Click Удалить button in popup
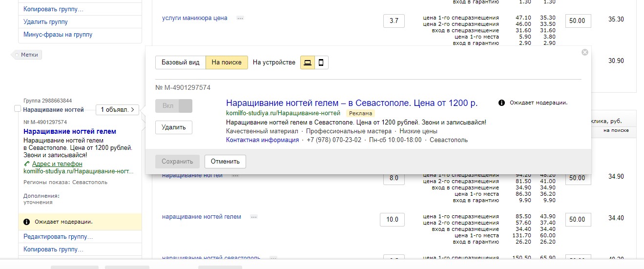This screenshot has height=269, width=644. click(x=174, y=127)
